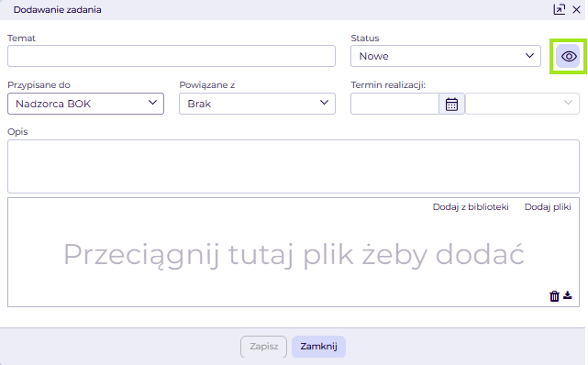Screen dimensions: 588x365
Task: Click the Status label text
Action: (x=365, y=39)
